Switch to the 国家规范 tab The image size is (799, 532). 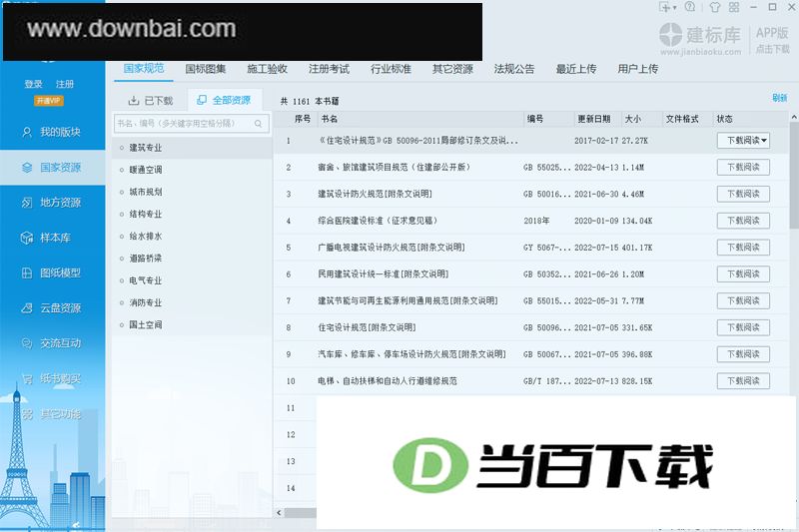point(144,68)
